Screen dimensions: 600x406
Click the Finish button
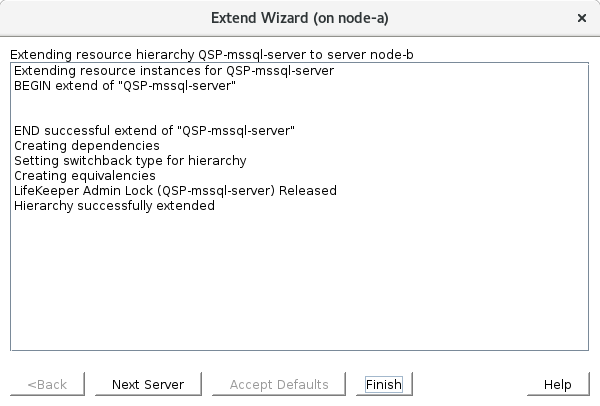pos(384,384)
